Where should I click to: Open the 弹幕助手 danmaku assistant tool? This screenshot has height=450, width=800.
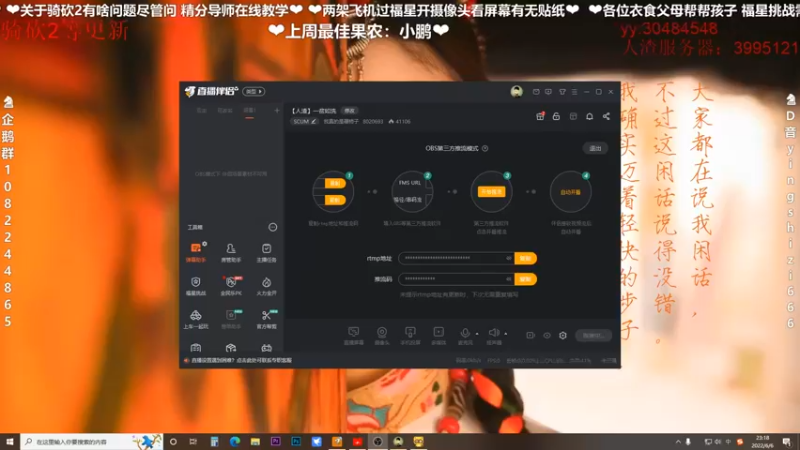(x=196, y=252)
